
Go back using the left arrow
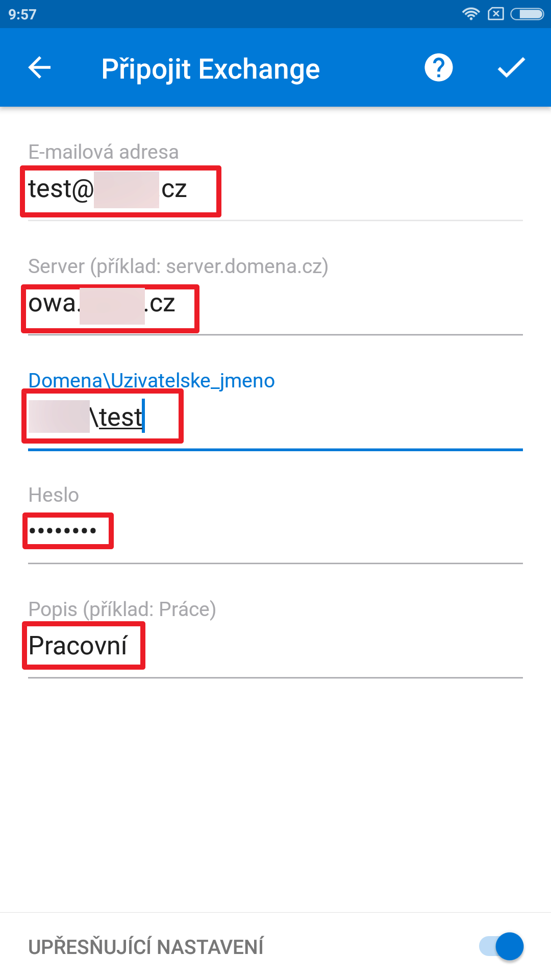[39, 67]
